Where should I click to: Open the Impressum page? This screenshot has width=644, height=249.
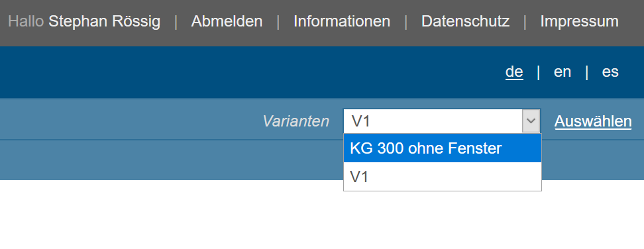tap(579, 21)
